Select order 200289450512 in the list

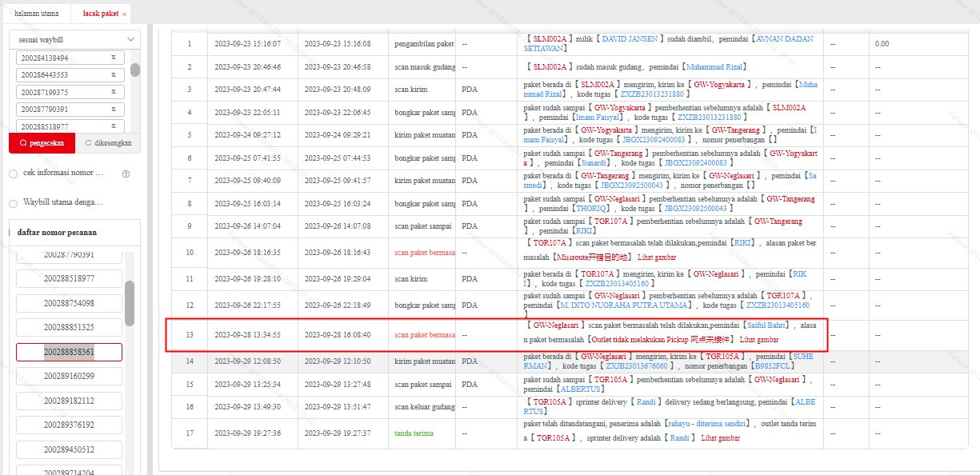tap(69, 449)
